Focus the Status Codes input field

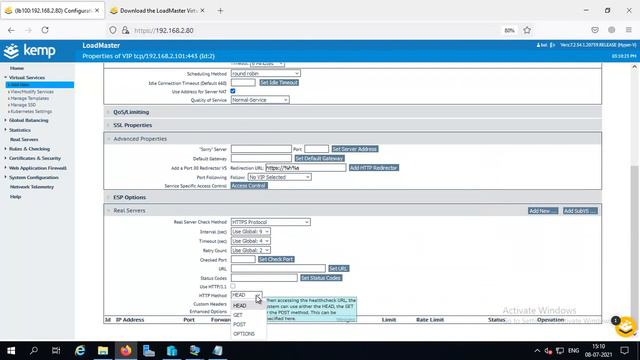(264, 278)
